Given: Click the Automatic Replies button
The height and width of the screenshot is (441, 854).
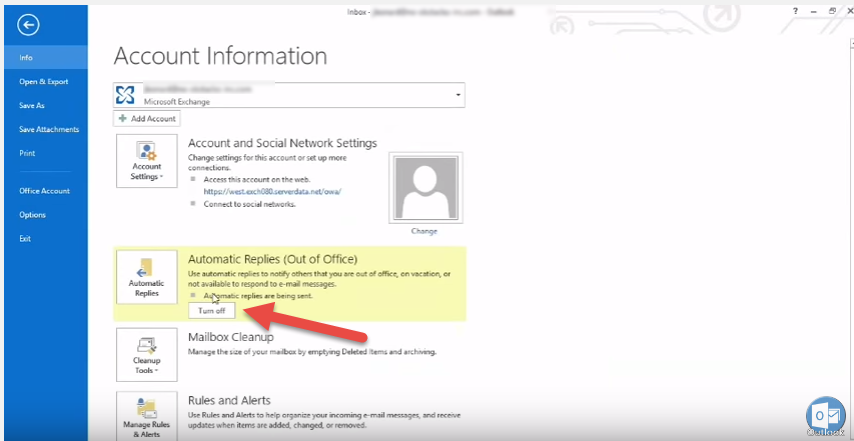Looking at the screenshot, I should (147, 277).
